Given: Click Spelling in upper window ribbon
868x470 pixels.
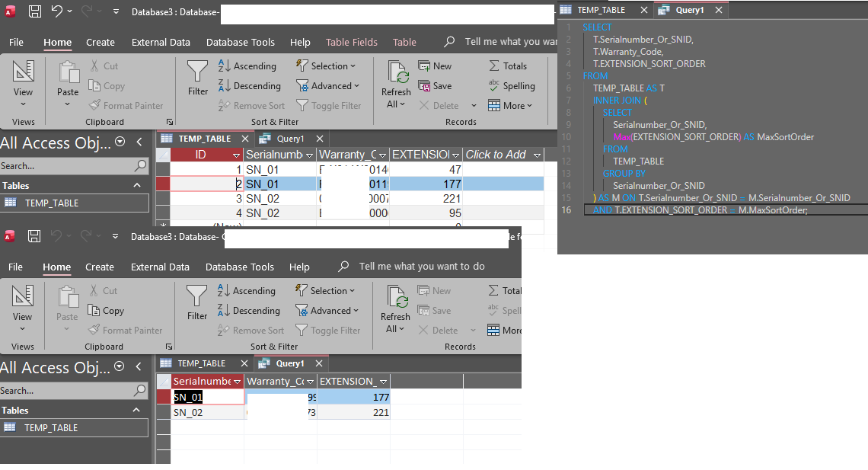Looking at the screenshot, I should (x=512, y=86).
